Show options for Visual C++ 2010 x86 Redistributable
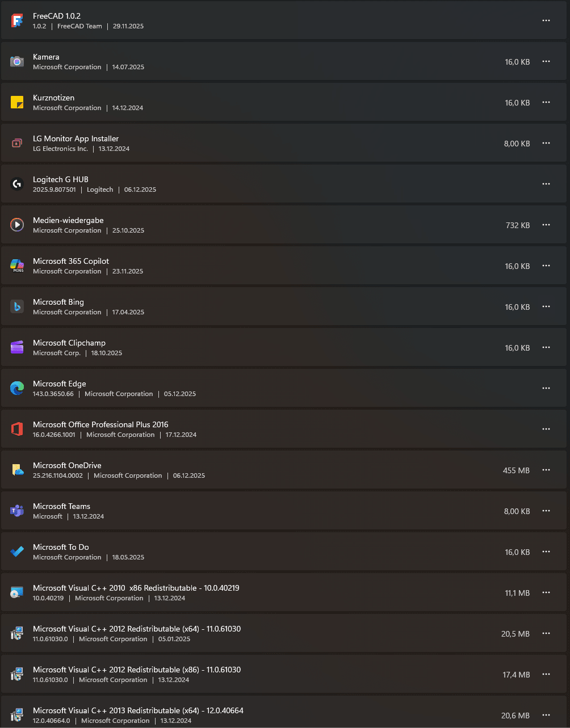Viewport: 570px width, 728px height. click(x=546, y=592)
